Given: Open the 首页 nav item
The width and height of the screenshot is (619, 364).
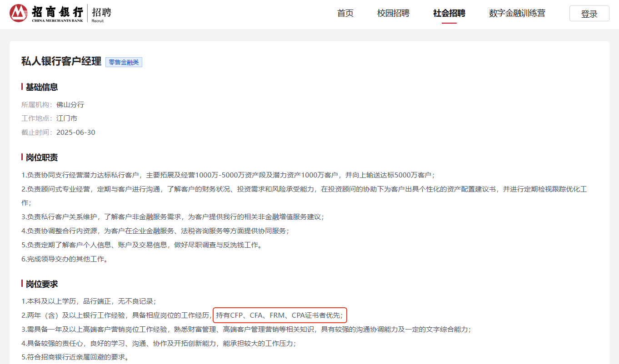Looking at the screenshot, I should pos(345,13).
